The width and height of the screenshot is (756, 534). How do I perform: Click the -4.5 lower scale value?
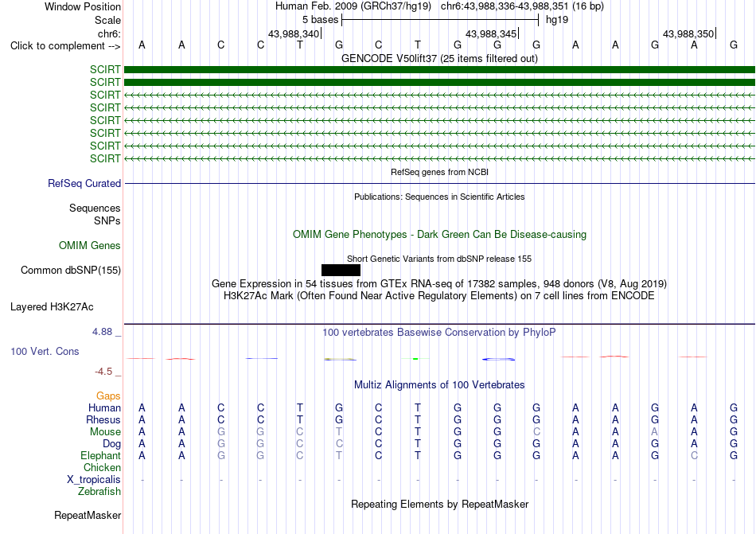pyautogui.click(x=103, y=372)
